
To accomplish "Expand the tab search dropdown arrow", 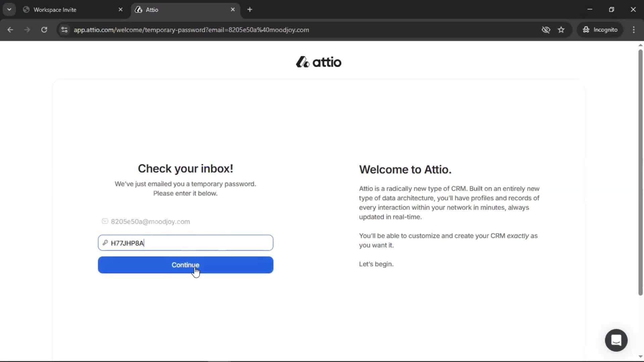I will tap(9, 10).
